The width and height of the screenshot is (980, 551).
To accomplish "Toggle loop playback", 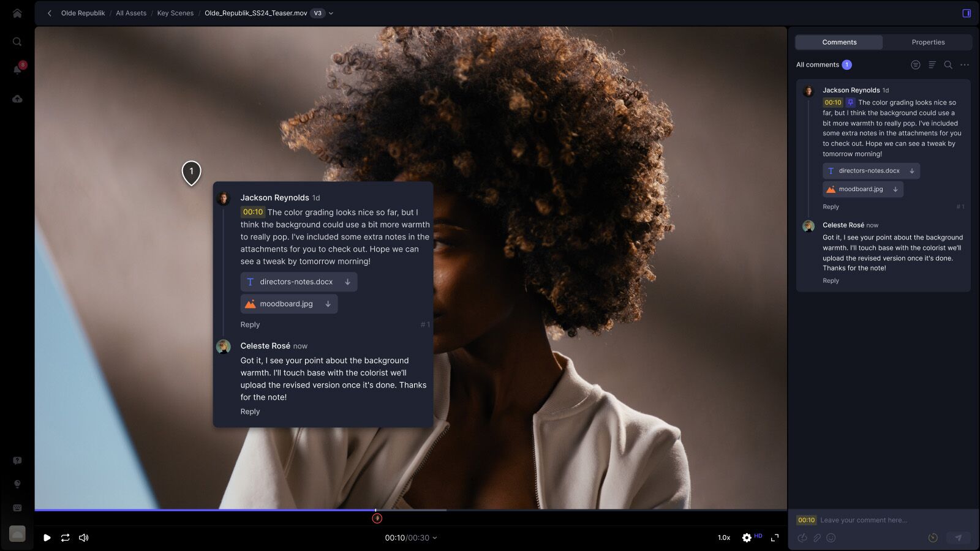I will [x=65, y=538].
